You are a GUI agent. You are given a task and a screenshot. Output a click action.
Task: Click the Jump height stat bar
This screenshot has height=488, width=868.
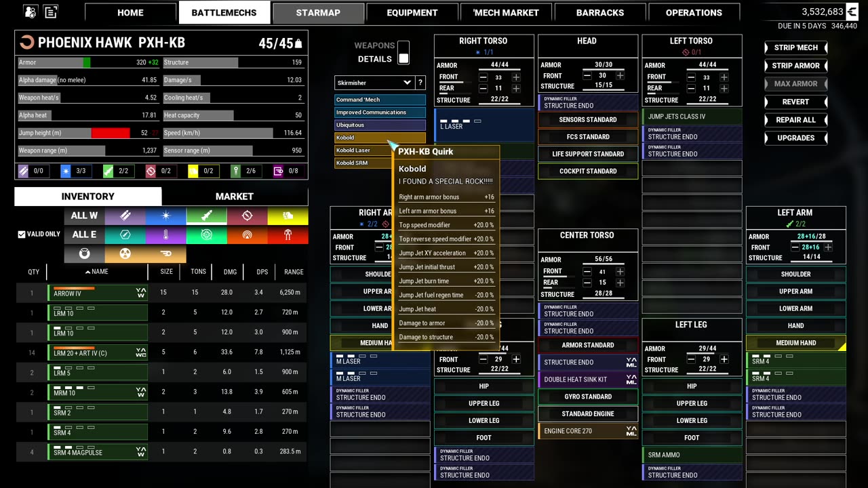89,133
